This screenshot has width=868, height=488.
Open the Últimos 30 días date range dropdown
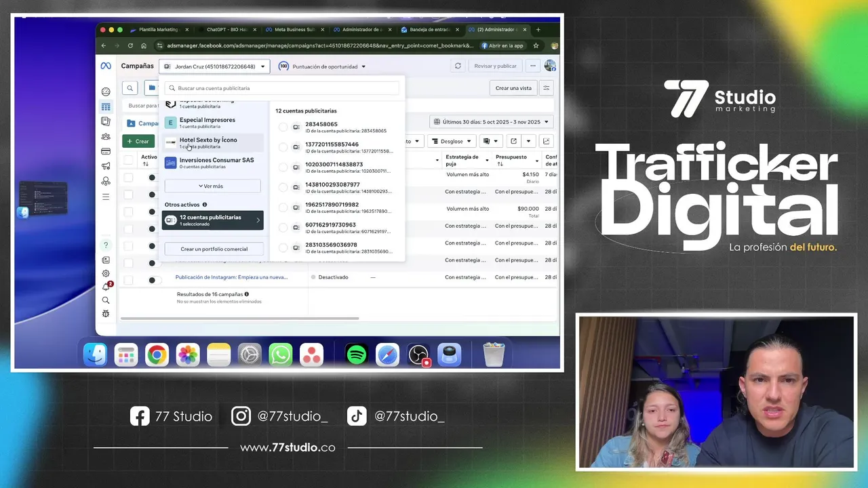[491, 122]
